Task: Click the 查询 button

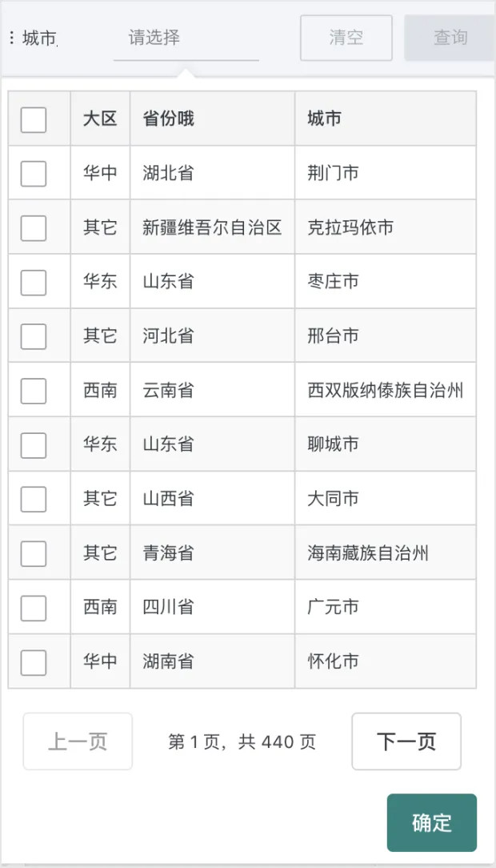Action: click(x=449, y=38)
